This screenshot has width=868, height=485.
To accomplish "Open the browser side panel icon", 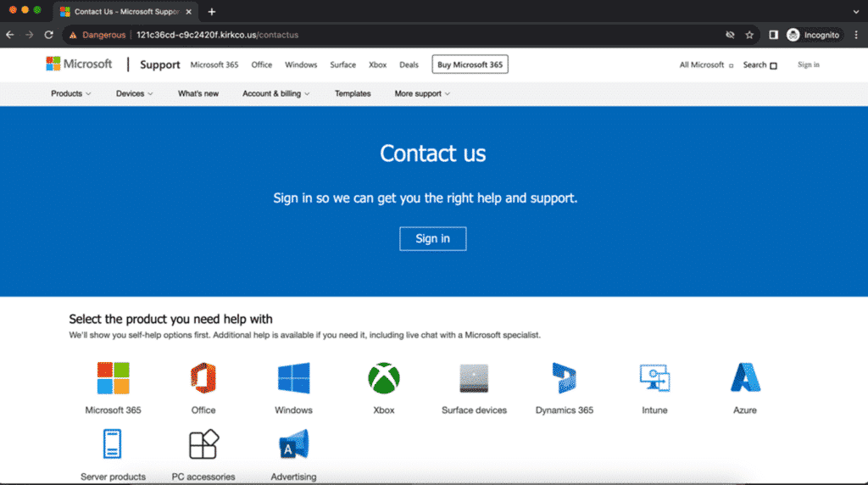I will [773, 35].
